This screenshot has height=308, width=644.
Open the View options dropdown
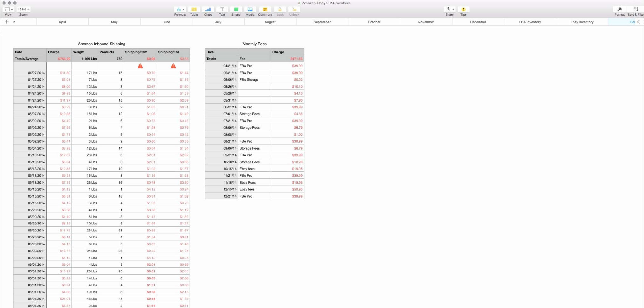tap(9, 9)
